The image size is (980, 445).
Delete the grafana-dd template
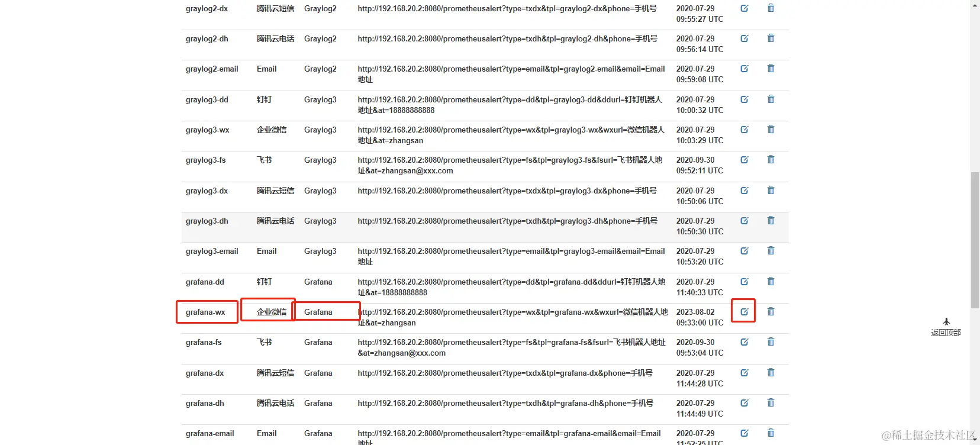point(771,282)
